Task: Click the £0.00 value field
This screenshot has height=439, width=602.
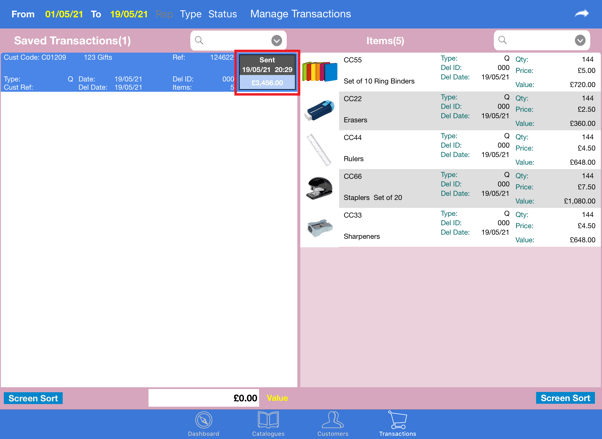Action: tap(204, 398)
